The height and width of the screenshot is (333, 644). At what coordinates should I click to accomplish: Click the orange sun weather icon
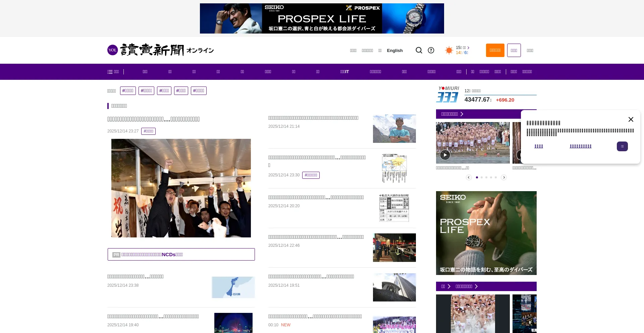(449, 50)
